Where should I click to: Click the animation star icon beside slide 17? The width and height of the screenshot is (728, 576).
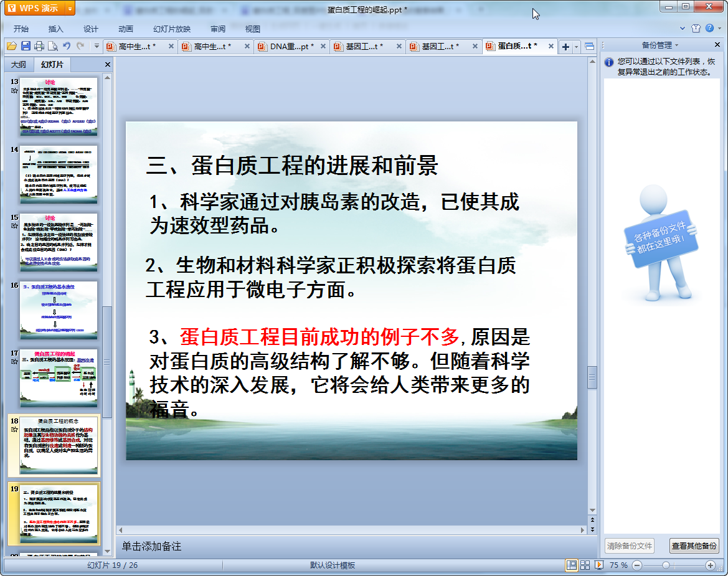click(14, 362)
